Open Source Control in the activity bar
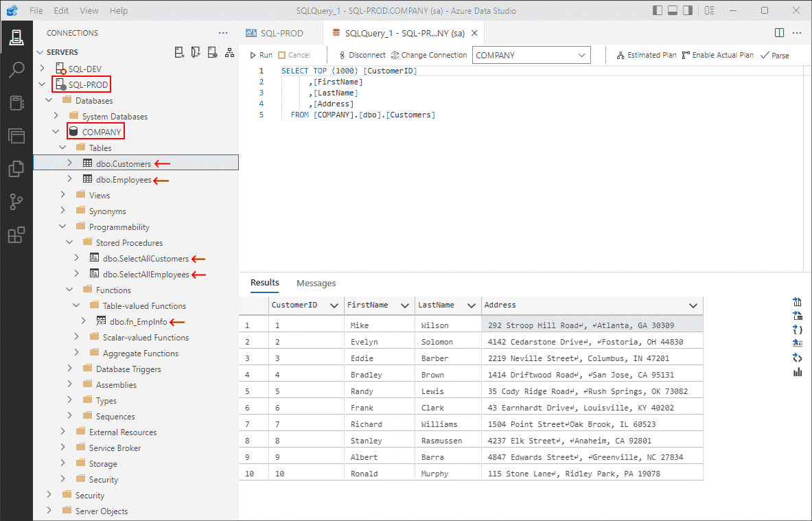The height and width of the screenshot is (521, 812). coord(17,201)
